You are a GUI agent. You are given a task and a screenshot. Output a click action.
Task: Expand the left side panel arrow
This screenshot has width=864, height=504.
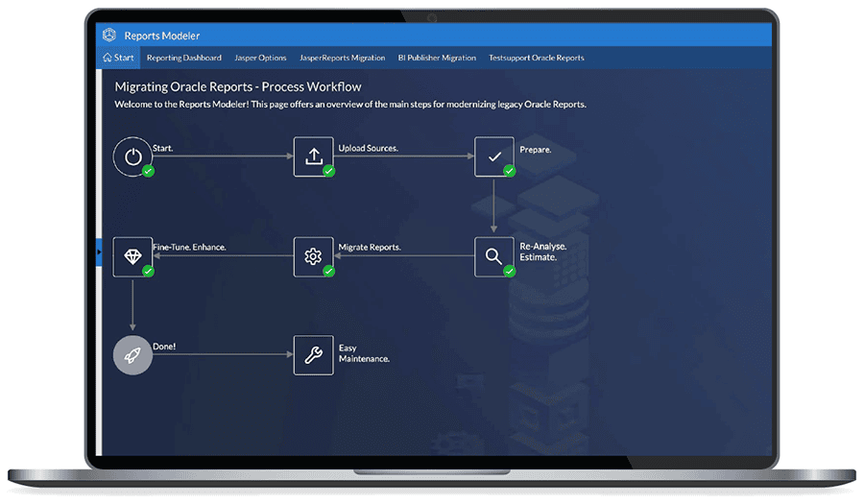pos(99,252)
